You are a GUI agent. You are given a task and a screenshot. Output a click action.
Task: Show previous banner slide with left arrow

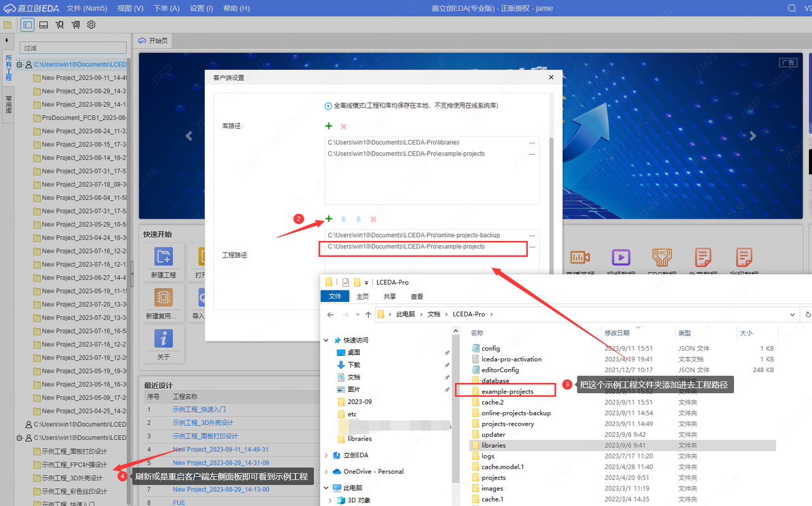coord(188,136)
